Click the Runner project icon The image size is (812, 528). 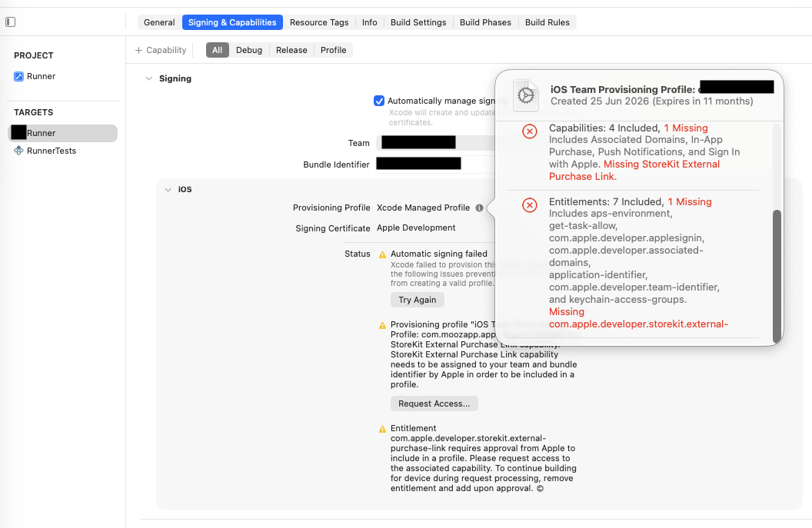[x=18, y=77]
